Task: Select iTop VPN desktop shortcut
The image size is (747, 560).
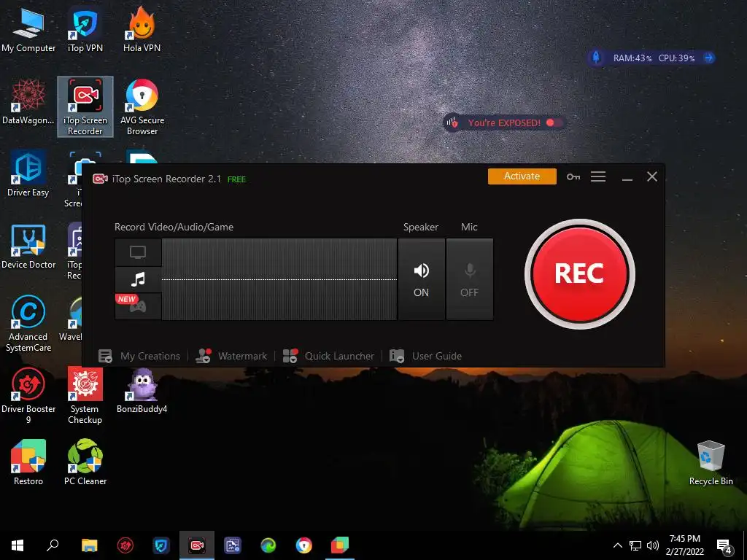Action: (x=85, y=31)
